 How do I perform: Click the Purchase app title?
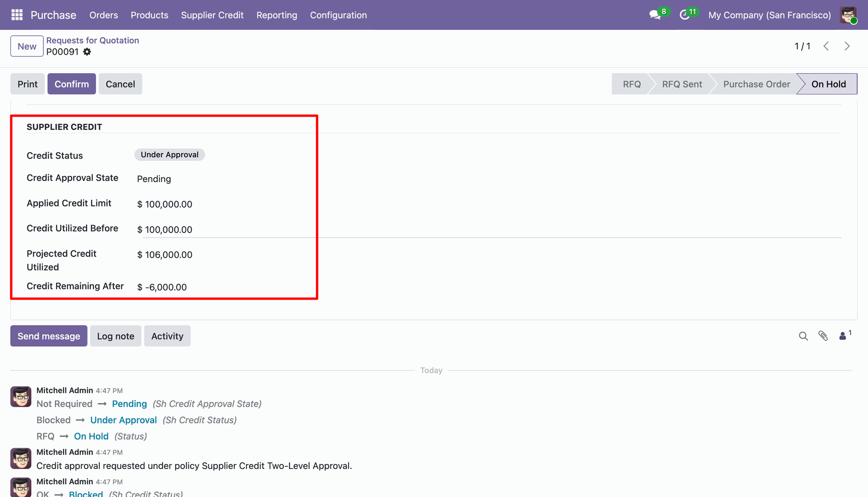coord(53,15)
